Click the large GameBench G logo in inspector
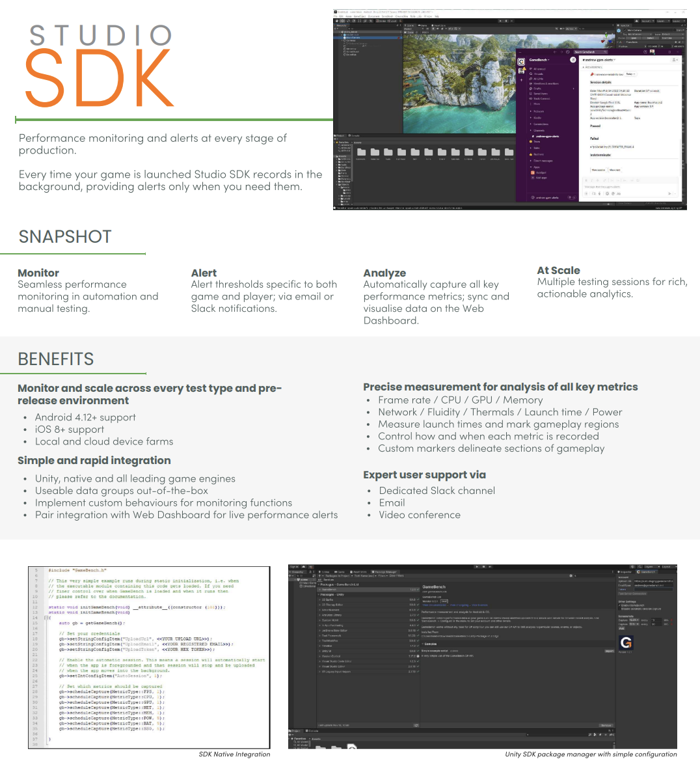Image resolution: width=700 pixels, height=781 pixels. click(x=626, y=642)
